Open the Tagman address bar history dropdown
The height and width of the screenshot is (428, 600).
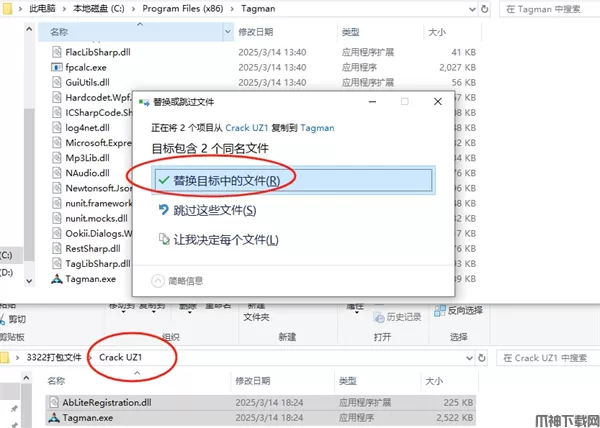tap(472, 9)
